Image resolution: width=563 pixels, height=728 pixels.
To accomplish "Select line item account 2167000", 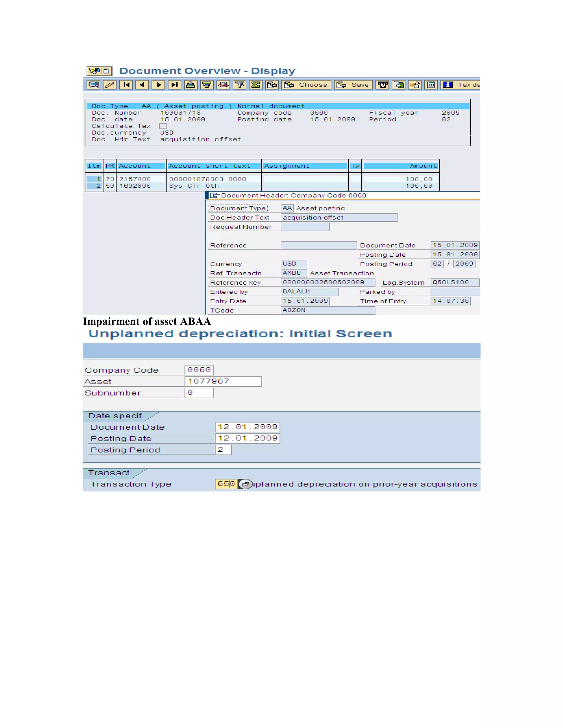I will [135, 179].
